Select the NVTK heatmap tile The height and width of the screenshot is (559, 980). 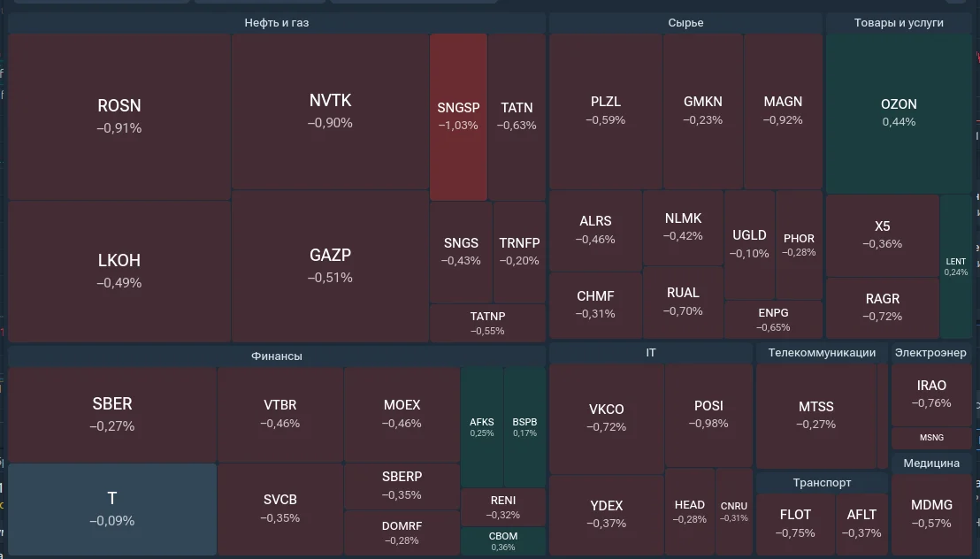(x=330, y=111)
